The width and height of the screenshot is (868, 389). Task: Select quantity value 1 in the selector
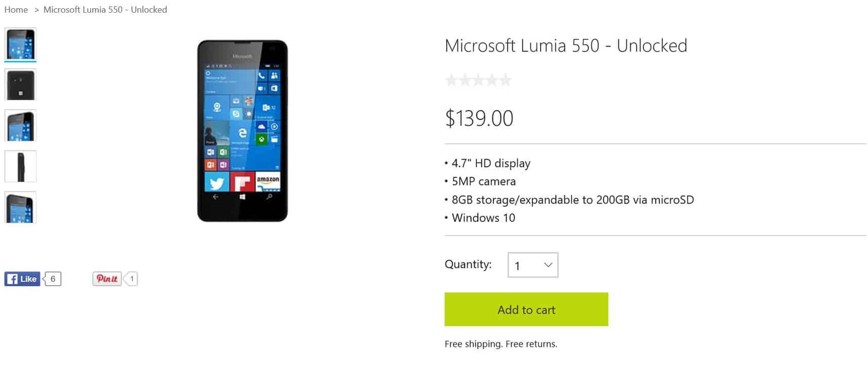[x=517, y=265]
